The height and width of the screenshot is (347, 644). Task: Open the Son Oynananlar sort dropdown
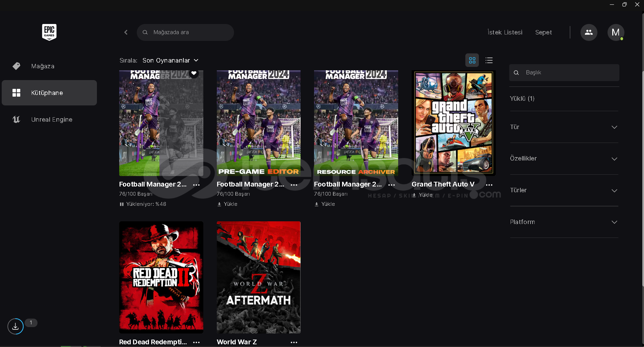click(170, 60)
